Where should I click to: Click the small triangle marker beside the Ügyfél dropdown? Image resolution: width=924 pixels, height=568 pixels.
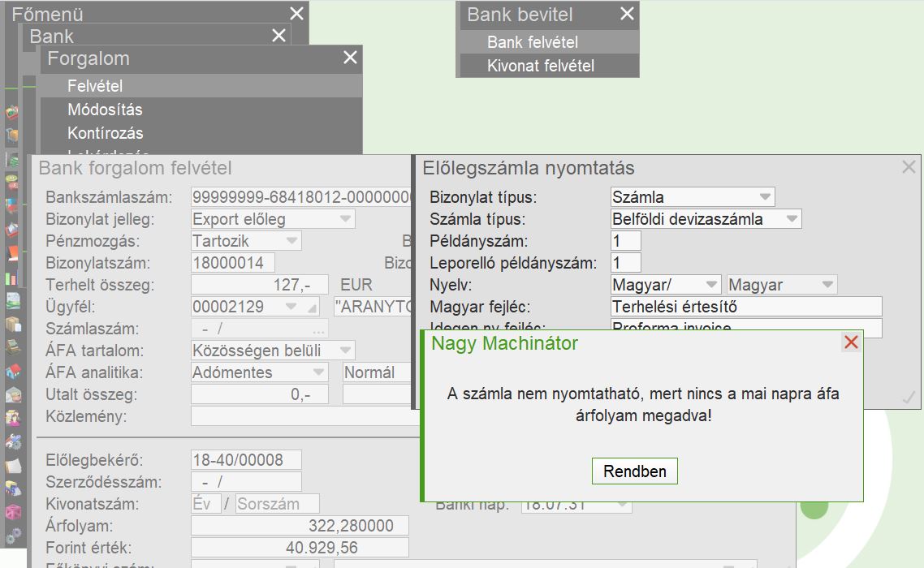point(313,307)
